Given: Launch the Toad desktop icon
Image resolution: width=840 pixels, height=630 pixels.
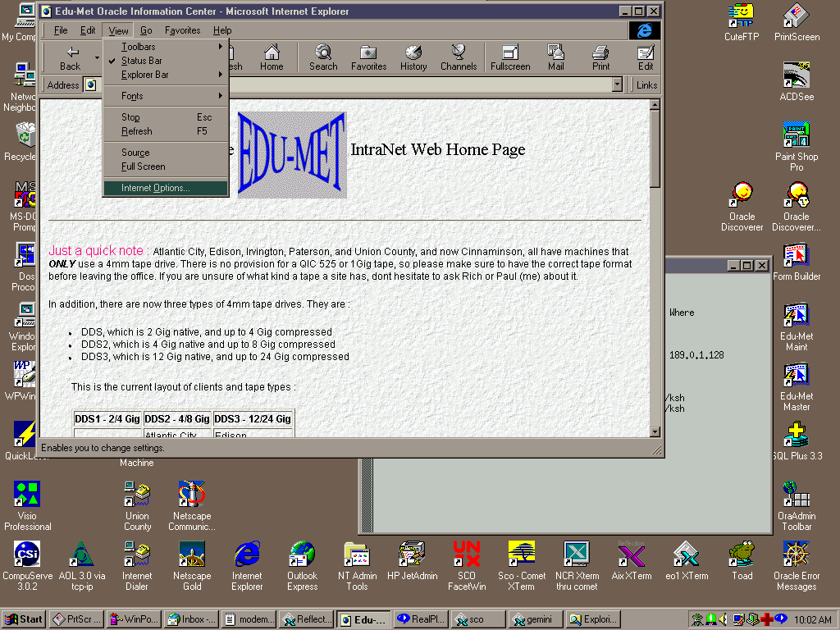Looking at the screenshot, I should click(x=742, y=561).
